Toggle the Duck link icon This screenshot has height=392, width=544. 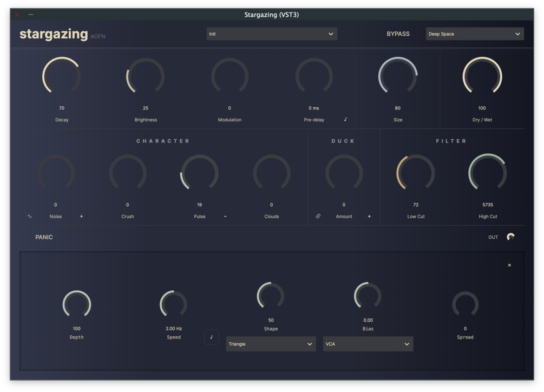coord(318,216)
